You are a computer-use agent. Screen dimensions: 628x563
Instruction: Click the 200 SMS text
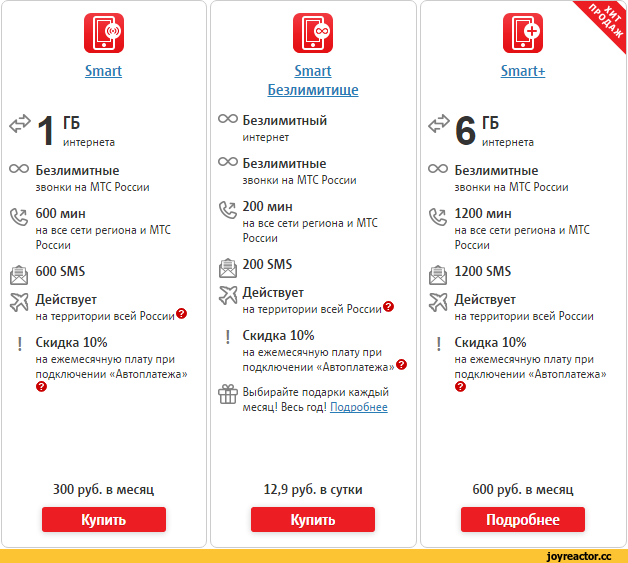tap(267, 264)
